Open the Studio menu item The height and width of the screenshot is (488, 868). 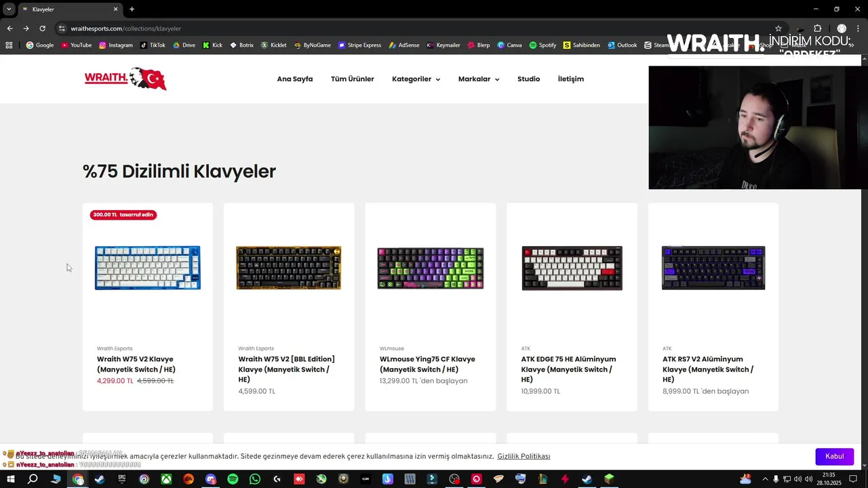[529, 79]
